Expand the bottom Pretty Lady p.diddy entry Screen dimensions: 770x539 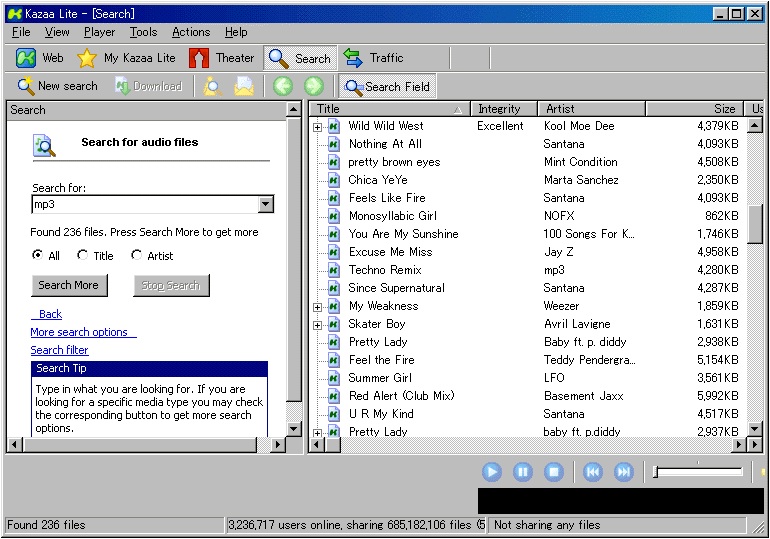(317, 433)
